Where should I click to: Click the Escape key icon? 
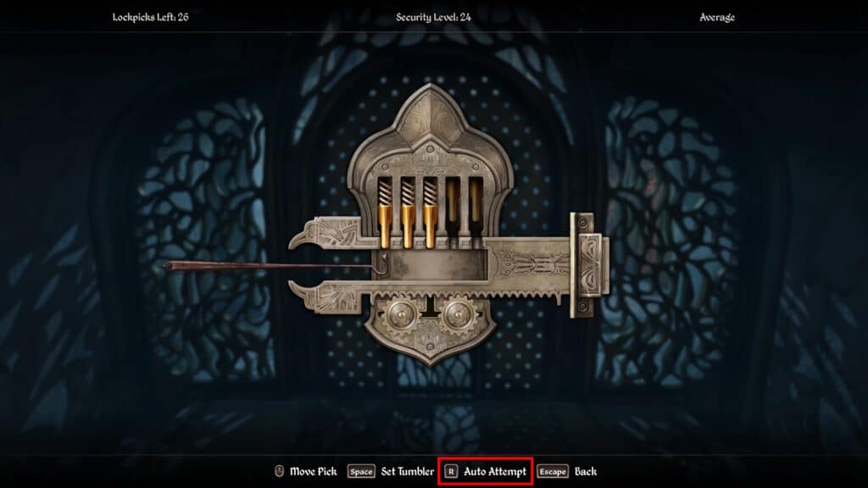pos(553,472)
